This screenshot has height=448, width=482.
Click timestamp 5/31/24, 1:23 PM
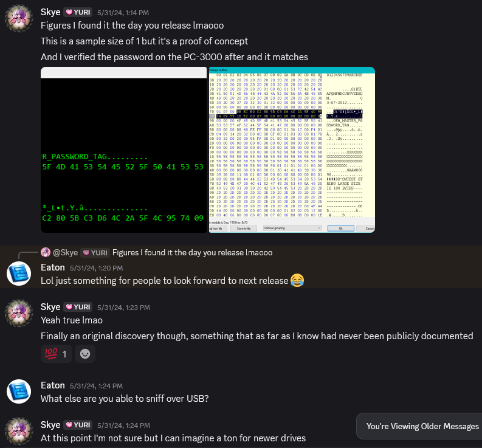(123, 308)
